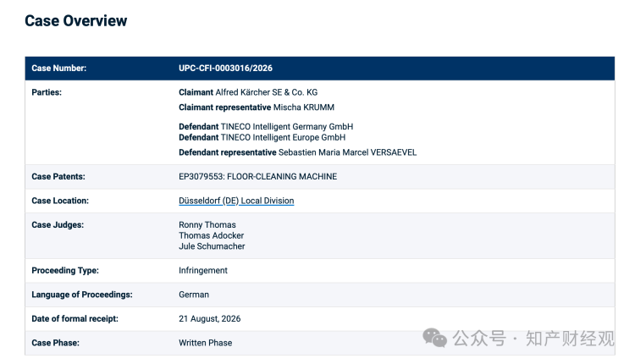This screenshot has height=364, width=635.
Task: Click the date 21 August, 2026
Action: tap(209, 318)
